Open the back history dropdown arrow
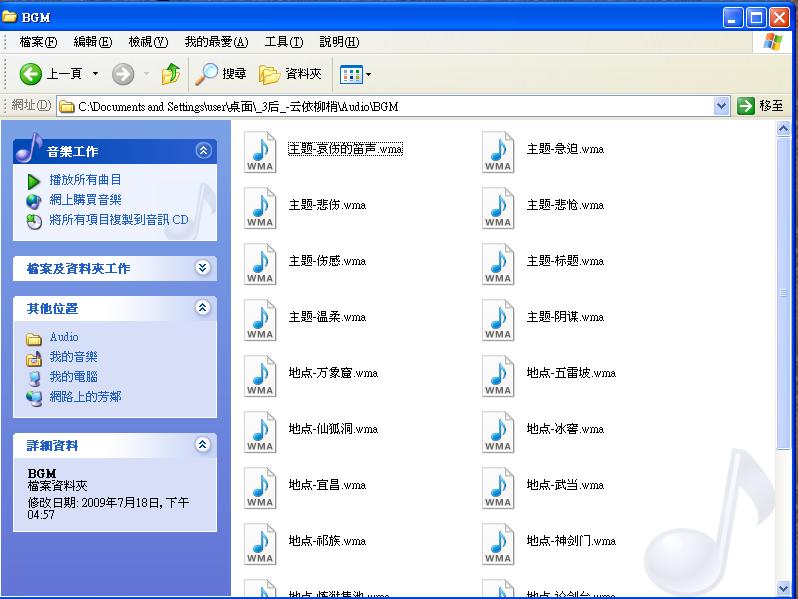The height and width of the screenshot is (599, 798). [x=95, y=74]
